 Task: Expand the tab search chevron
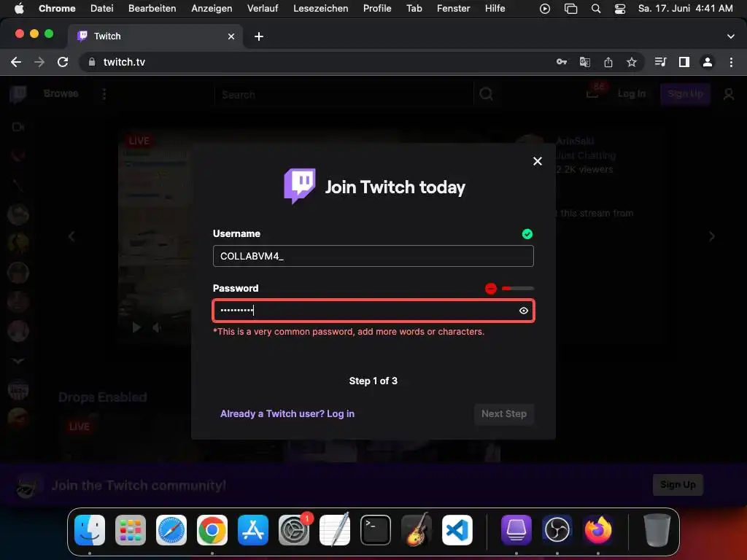[730, 36]
